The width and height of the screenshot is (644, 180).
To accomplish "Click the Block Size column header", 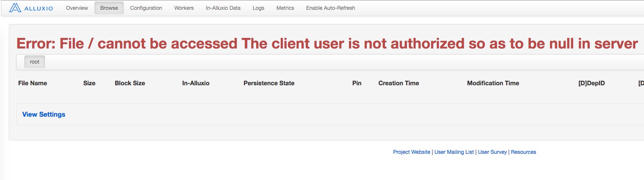I will [130, 83].
